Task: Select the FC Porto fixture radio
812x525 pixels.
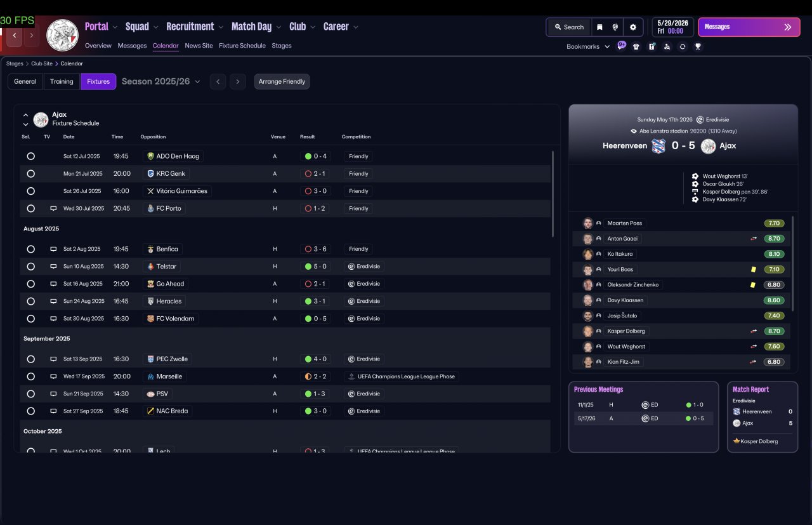Action: (x=30, y=208)
